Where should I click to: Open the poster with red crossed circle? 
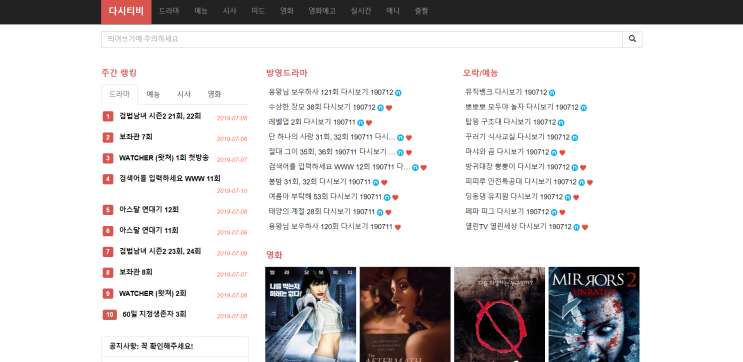(499, 314)
